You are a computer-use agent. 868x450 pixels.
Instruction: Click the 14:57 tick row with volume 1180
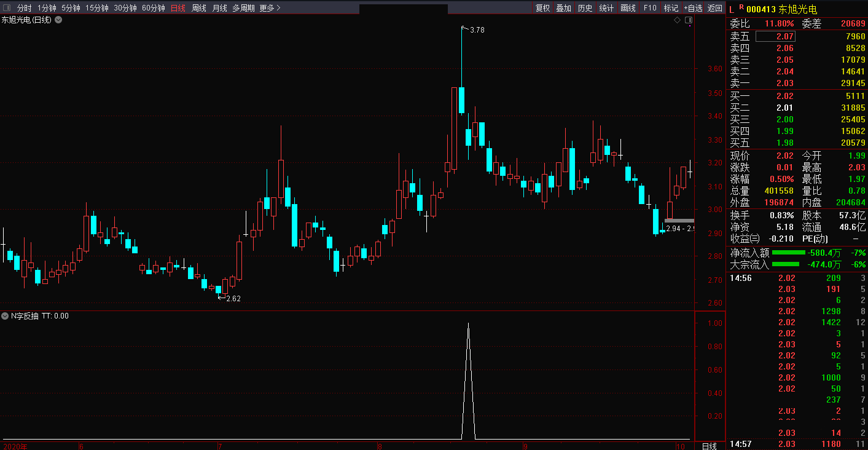click(797, 444)
